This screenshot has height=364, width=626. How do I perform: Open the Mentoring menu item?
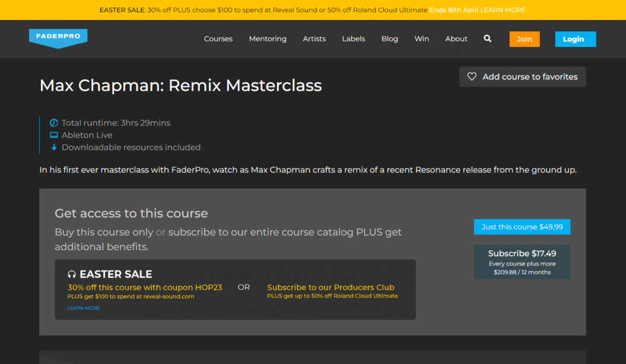coord(268,39)
